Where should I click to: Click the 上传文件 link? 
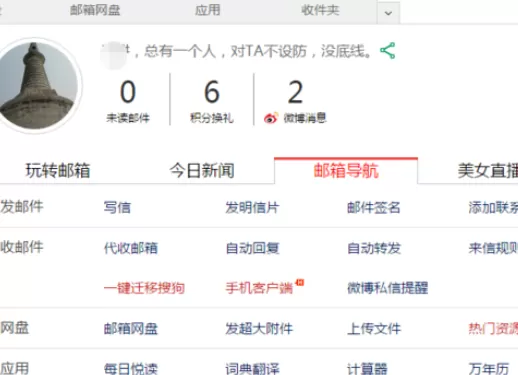[374, 329]
